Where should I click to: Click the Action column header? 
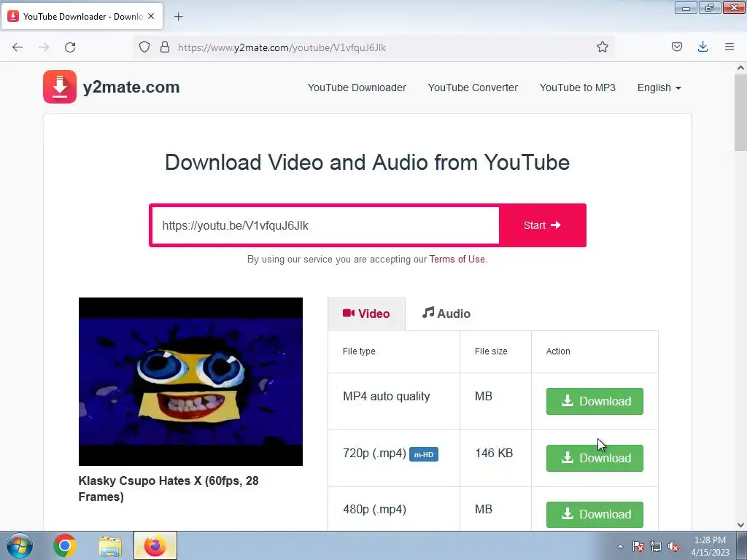click(x=558, y=351)
